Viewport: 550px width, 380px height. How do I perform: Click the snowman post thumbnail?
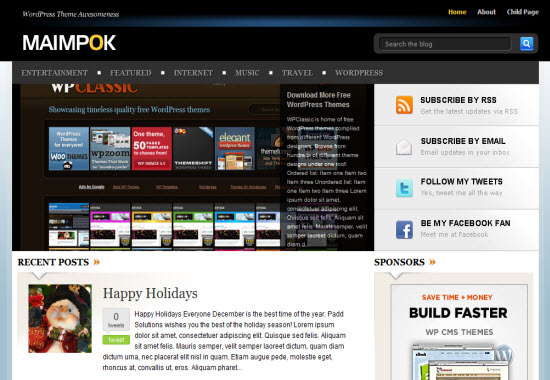60,319
